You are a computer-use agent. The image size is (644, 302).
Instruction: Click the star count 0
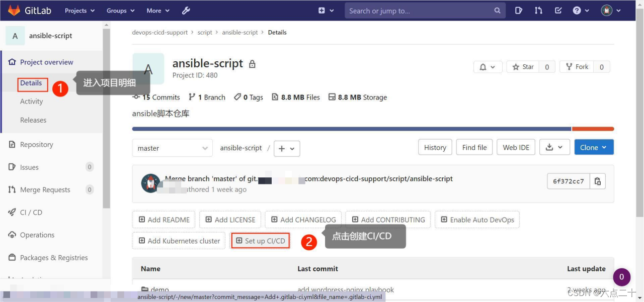[x=547, y=67]
